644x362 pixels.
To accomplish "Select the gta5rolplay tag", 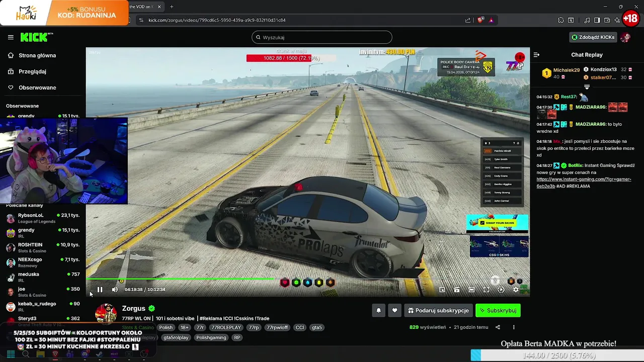I will pos(176,337).
